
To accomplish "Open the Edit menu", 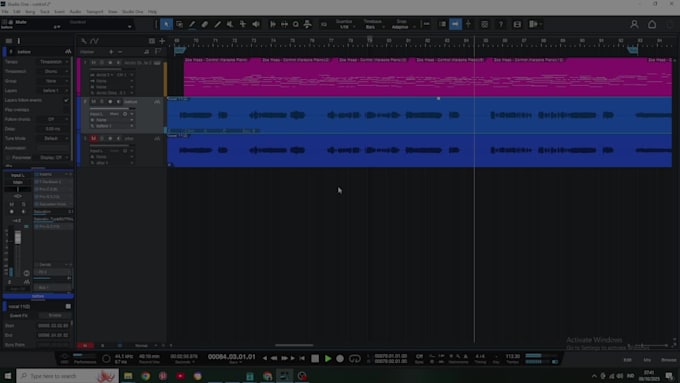I will (17, 12).
